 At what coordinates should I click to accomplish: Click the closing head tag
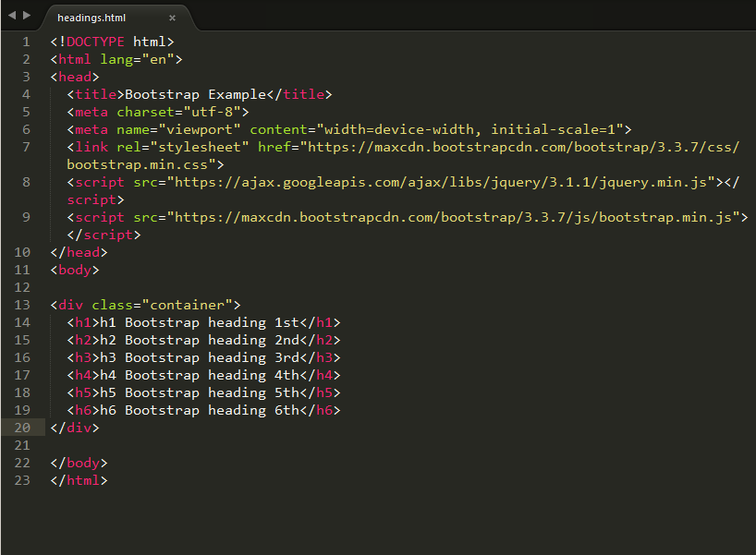point(79,252)
